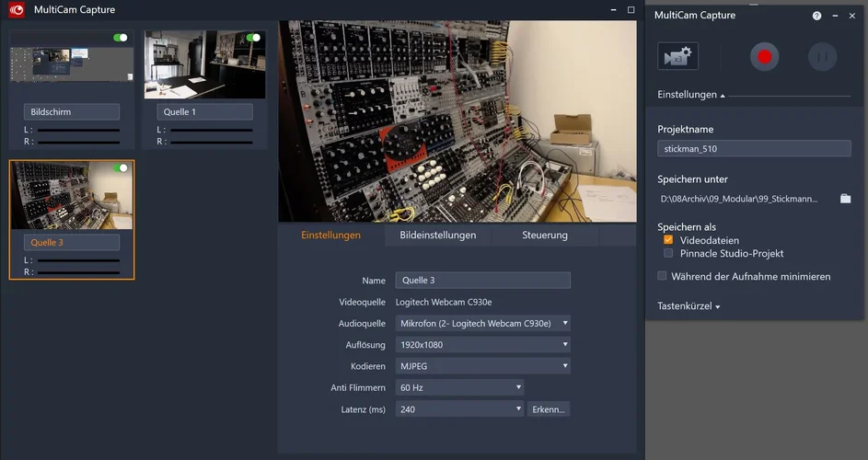Minimize the MultiCam Capture side panel
868x460 pixels.
click(x=835, y=16)
